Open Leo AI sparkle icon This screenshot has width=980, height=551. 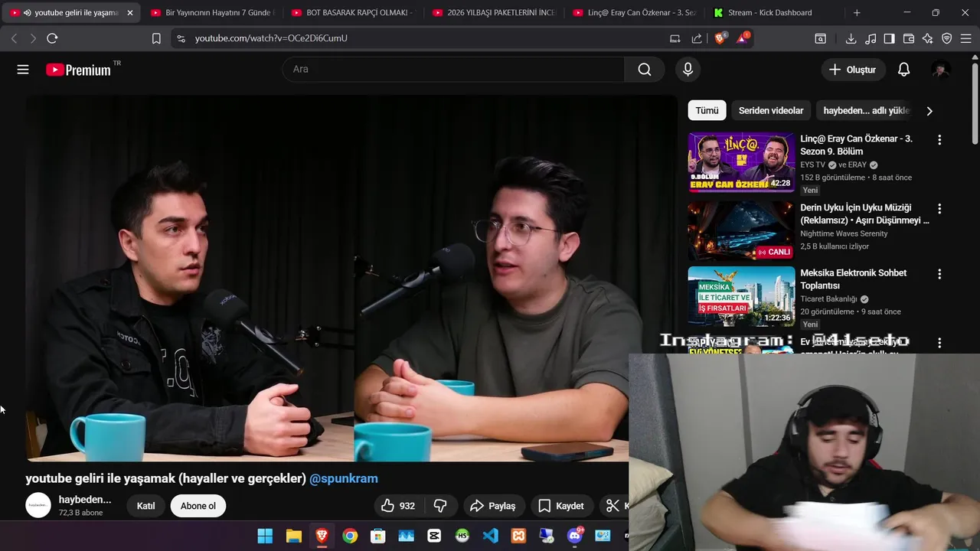click(x=928, y=38)
